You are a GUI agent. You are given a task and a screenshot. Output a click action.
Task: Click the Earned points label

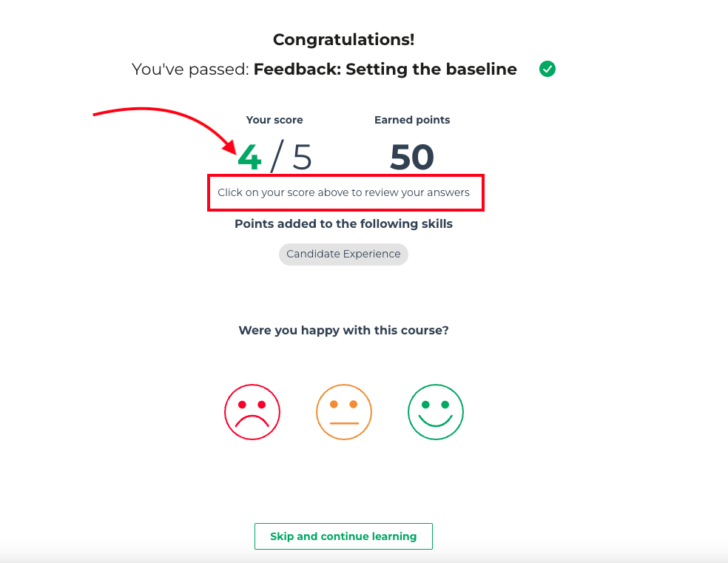[412, 120]
